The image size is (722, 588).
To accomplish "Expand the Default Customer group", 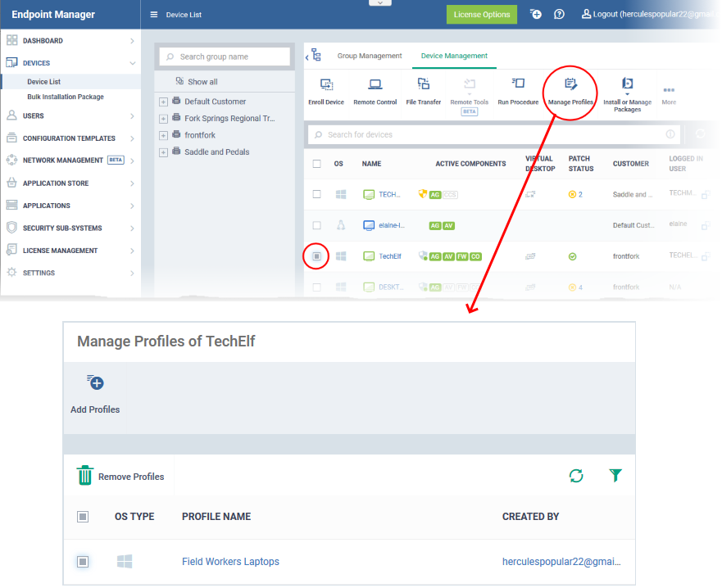I will 163,102.
